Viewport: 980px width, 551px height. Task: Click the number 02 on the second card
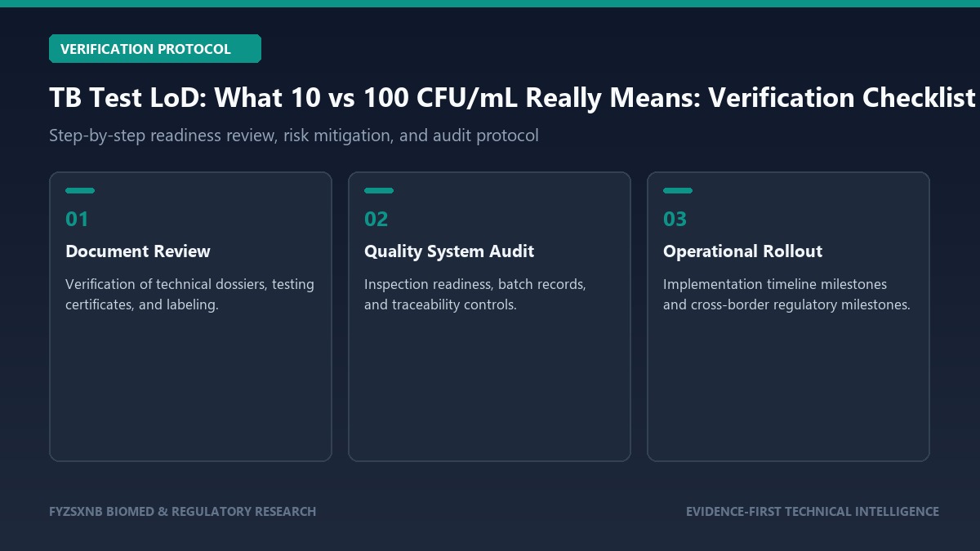(x=376, y=219)
